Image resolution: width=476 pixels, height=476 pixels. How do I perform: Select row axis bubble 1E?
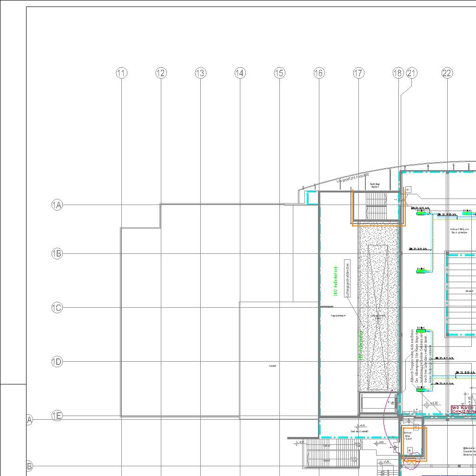(x=57, y=416)
